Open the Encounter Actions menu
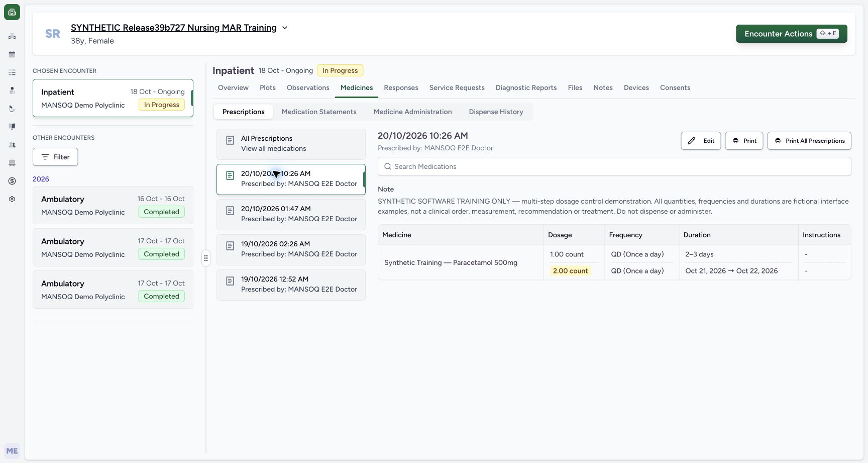 792,34
